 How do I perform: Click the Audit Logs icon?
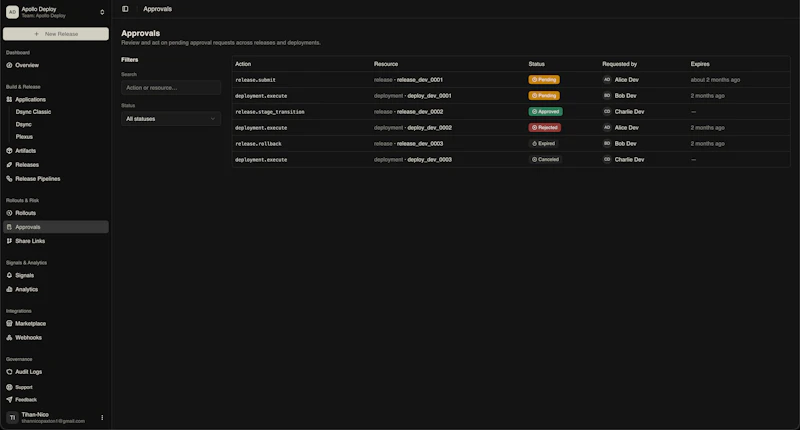click(x=9, y=372)
